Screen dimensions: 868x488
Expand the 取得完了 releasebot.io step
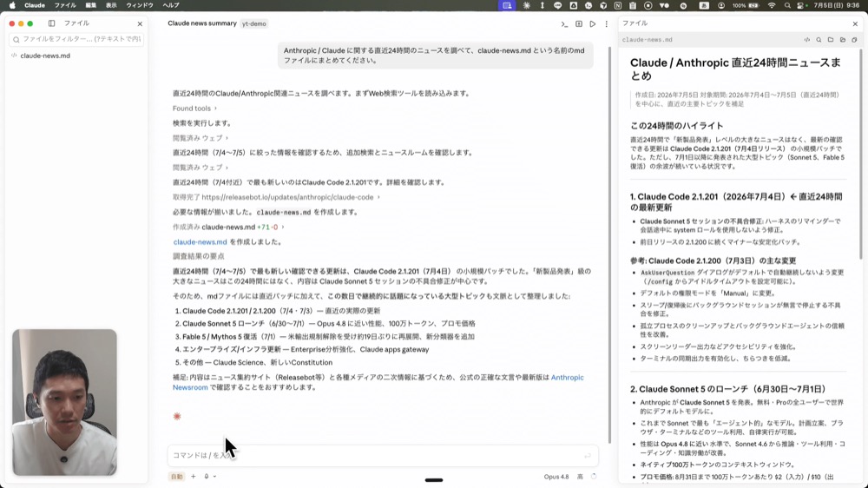[276, 197]
